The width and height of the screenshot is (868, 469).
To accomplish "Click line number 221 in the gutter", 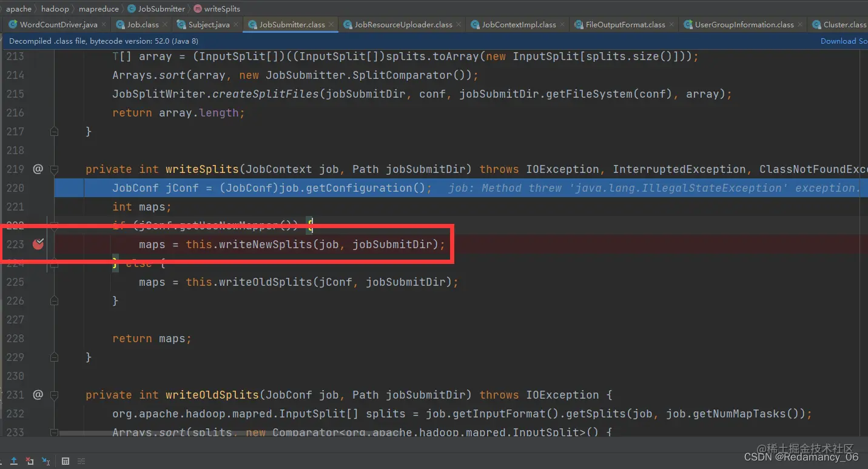I will point(15,207).
